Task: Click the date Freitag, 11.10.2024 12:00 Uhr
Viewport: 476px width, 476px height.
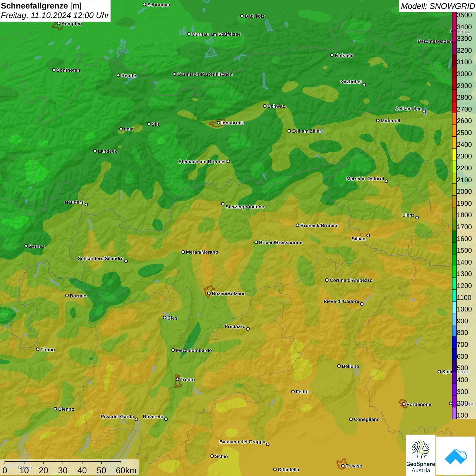Action: coord(55,15)
